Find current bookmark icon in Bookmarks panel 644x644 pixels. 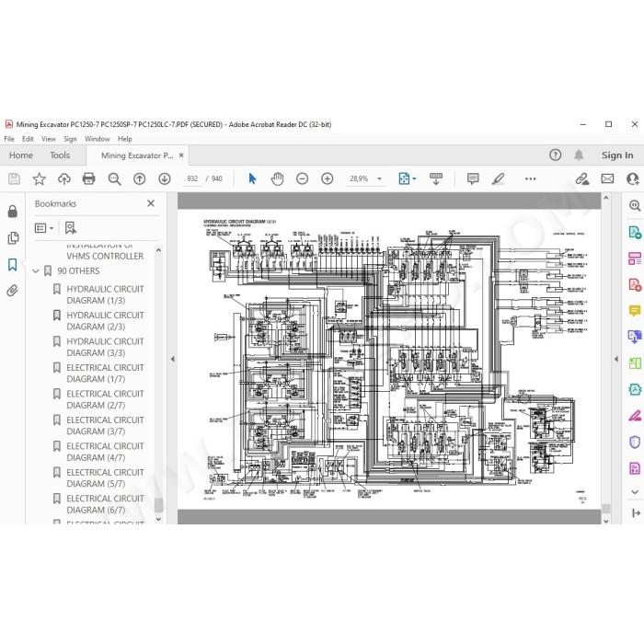pyautogui.click(x=71, y=228)
